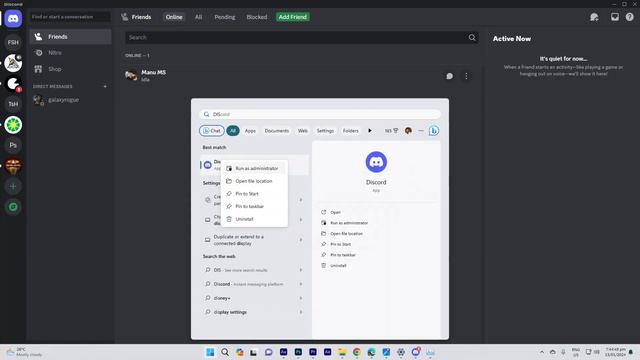Focus the Discord friends Search field

tap(301, 38)
